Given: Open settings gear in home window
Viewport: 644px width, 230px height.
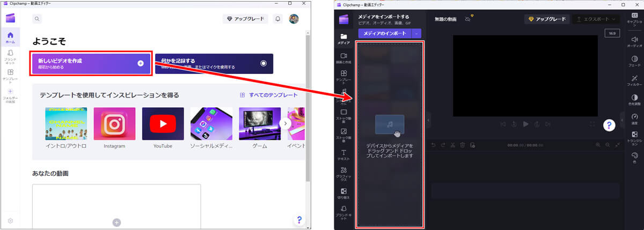Looking at the screenshot, I should click(10, 221).
